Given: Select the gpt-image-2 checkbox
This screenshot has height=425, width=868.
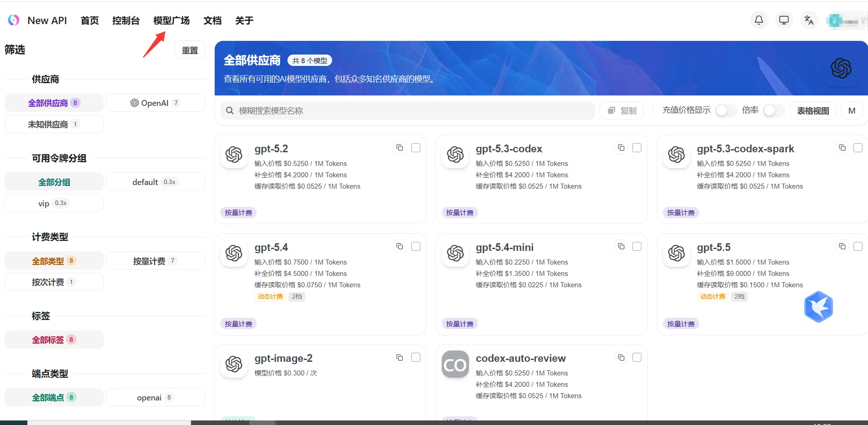Looking at the screenshot, I should click(x=416, y=358).
